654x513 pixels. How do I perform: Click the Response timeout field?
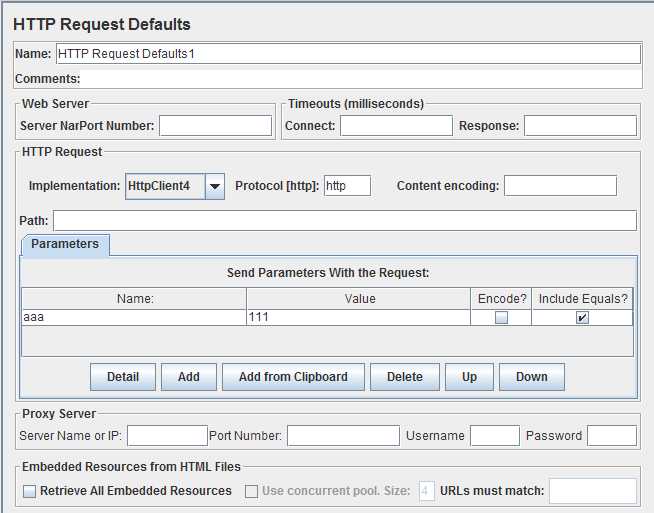click(580, 126)
